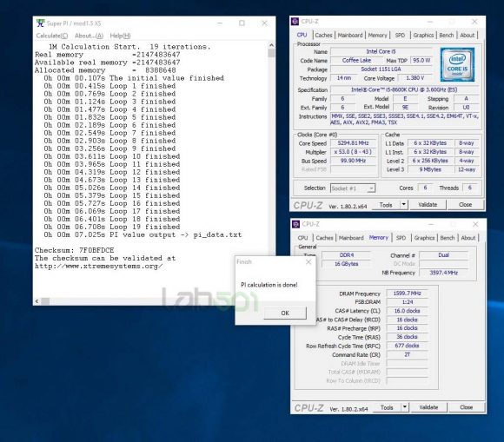Screen dimensions: 504x442
Task: Maximize the Super PI window
Action: click(x=242, y=23)
